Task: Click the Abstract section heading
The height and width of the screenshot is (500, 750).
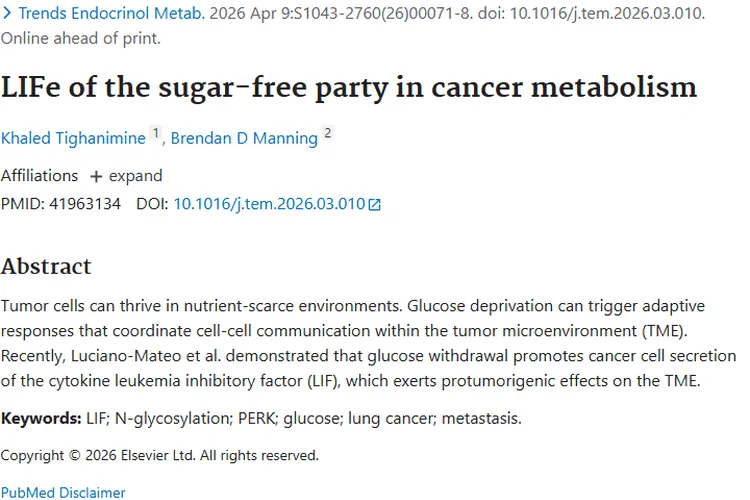Action: coord(46,266)
